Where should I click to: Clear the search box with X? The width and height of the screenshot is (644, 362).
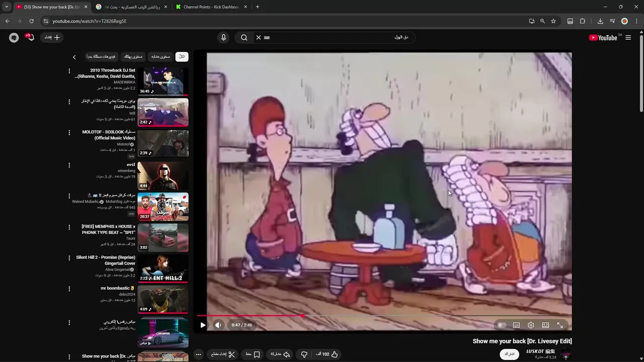259,37
